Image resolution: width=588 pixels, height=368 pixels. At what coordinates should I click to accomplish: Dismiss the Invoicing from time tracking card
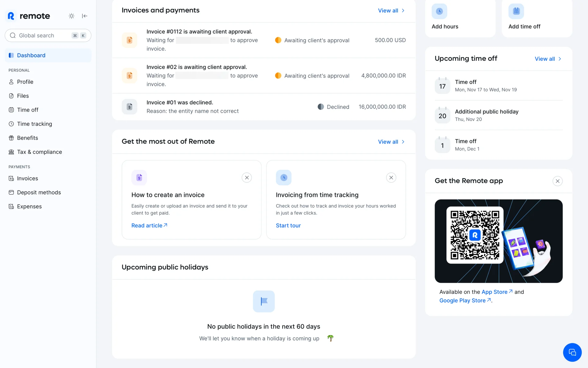click(x=391, y=178)
